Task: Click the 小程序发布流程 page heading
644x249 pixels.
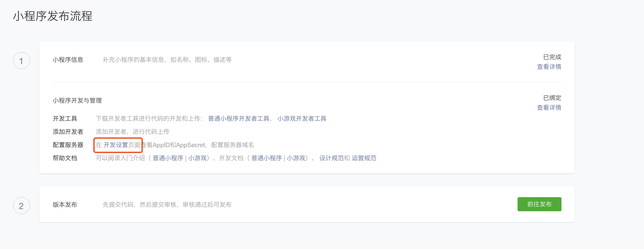Action: tap(52, 16)
